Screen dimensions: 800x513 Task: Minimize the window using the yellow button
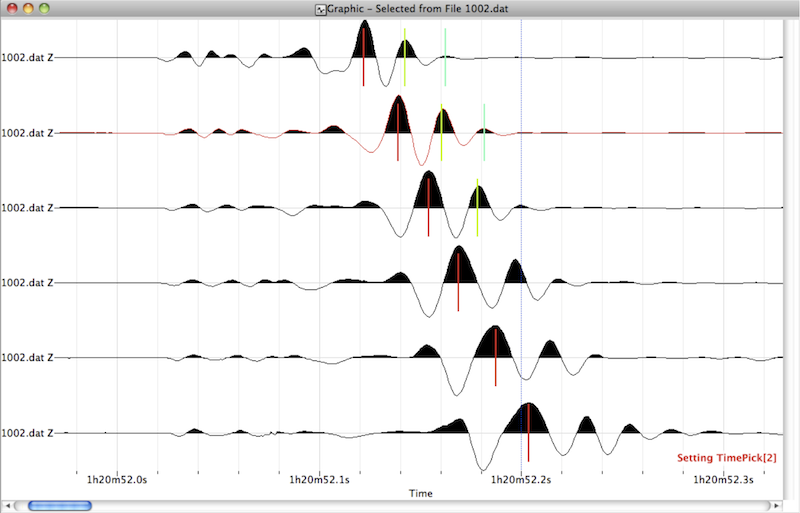click(27, 9)
